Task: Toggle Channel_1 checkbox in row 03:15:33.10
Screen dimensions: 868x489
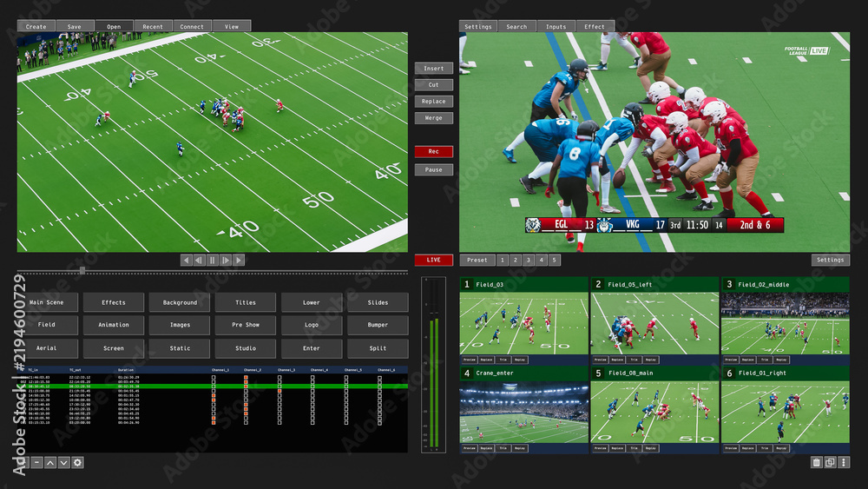Action: pyautogui.click(x=214, y=422)
